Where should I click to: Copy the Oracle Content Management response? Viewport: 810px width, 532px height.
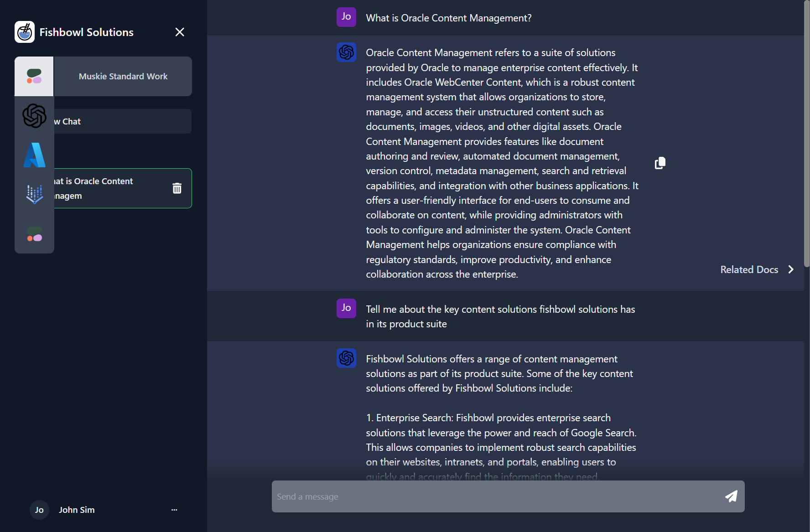(659, 163)
